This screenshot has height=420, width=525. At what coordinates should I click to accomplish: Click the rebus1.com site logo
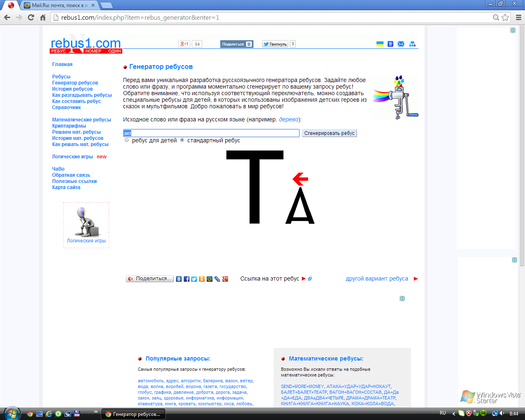coord(86,45)
